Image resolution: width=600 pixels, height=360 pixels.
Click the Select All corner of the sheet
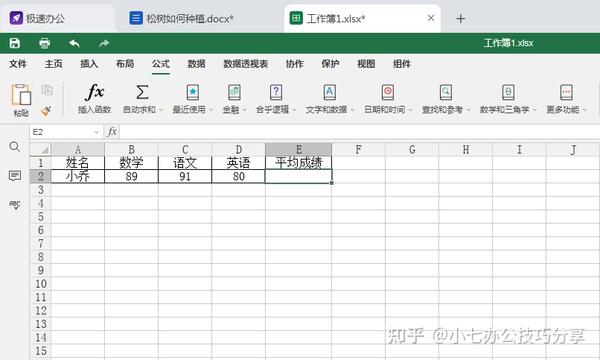coord(40,149)
